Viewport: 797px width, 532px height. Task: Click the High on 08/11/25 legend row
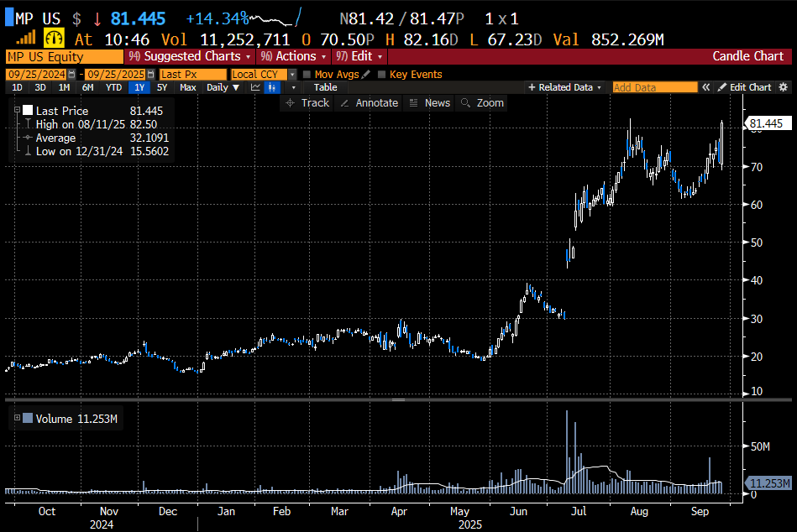(96, 124)
